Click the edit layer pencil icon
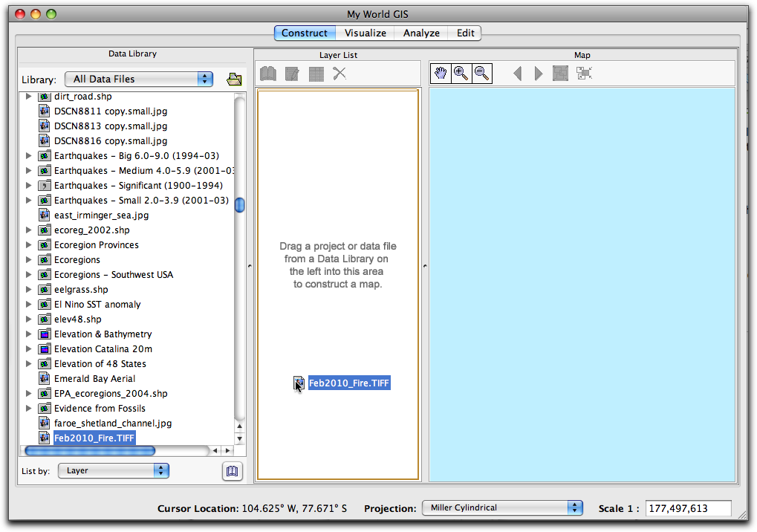Image resolution: width=757 pixels, height=532 pixels. (x=292, y=74)
